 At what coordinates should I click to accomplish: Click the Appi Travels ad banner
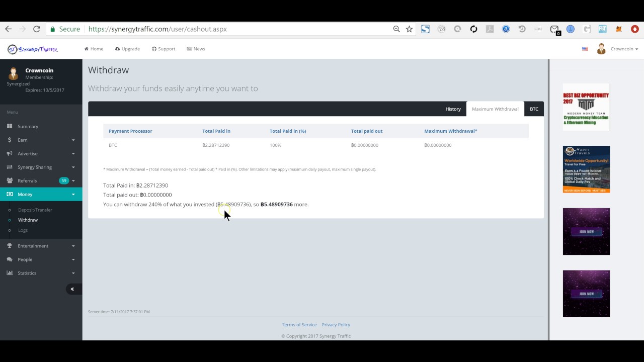(586, 169)
